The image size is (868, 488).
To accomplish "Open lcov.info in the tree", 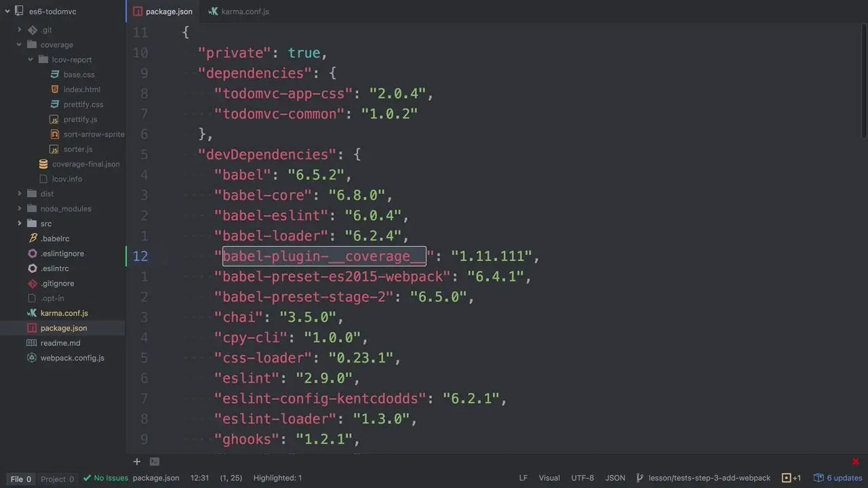I will coord(67,179).
